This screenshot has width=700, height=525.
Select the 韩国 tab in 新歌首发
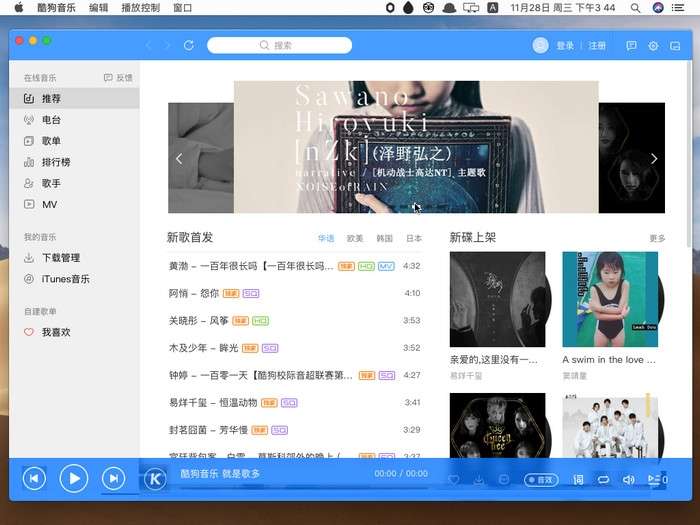(x=384, y=238)
